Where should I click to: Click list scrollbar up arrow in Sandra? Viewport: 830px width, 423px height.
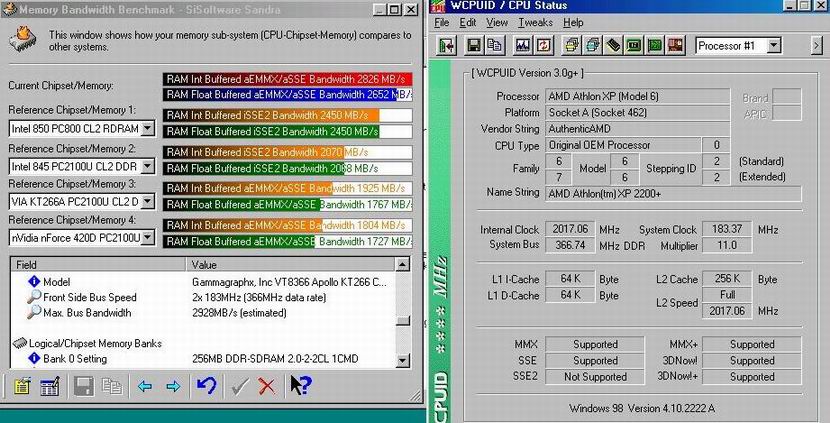(x=403, y=264)
